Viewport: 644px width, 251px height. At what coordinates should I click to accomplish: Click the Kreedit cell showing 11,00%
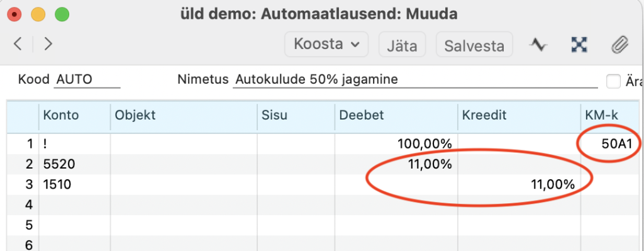point(519,184)
